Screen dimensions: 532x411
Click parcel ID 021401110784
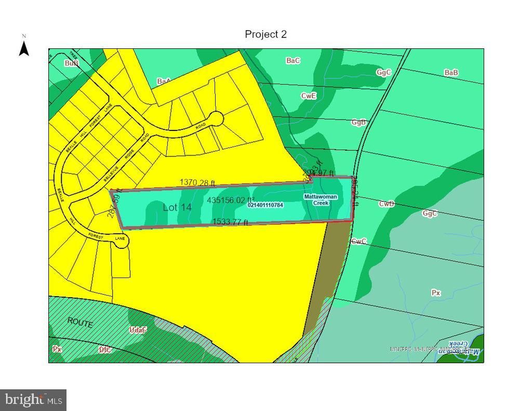pos(265,205)
